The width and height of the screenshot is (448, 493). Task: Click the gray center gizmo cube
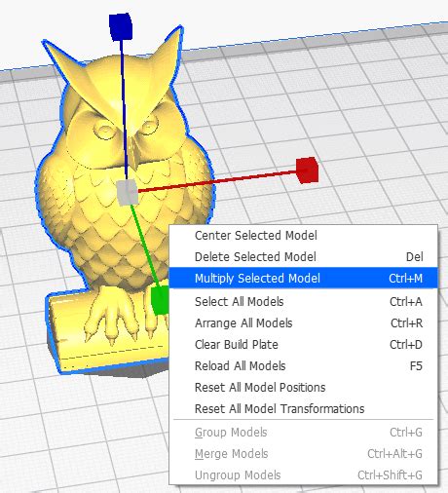[x=128, y=193]
